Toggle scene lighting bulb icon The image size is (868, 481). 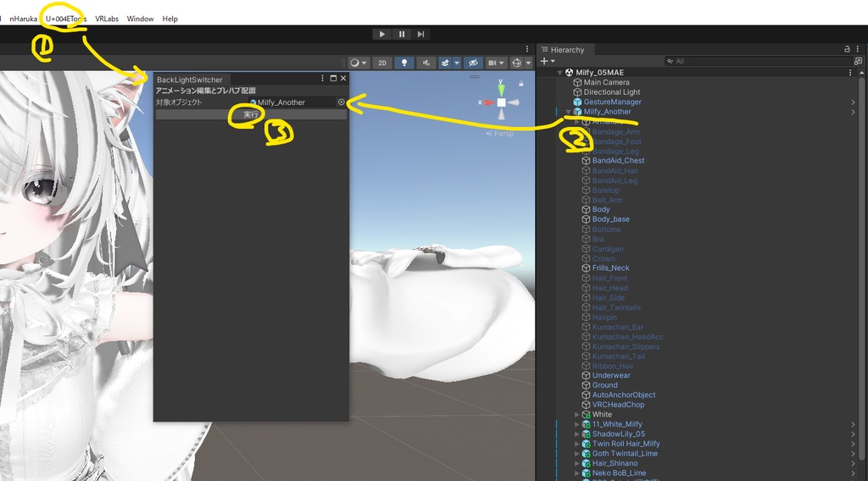tap(404, 63)
